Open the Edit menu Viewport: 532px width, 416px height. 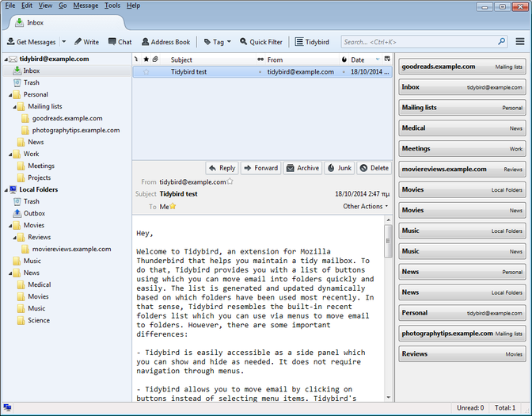[x=27, y=6]
